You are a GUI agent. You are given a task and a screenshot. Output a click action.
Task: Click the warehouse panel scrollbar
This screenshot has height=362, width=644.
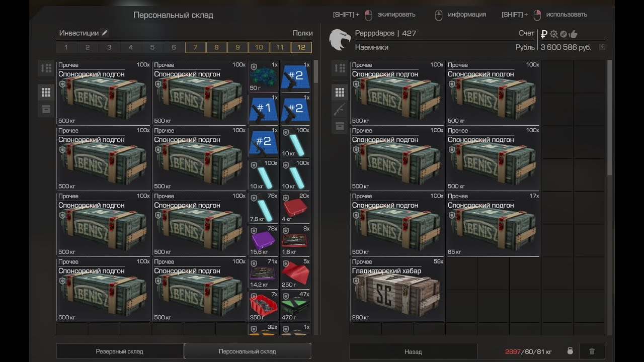316,72
